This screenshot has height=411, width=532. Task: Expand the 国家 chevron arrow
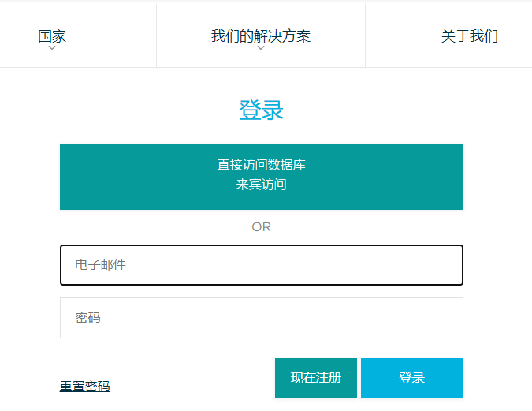coord(52,48)
